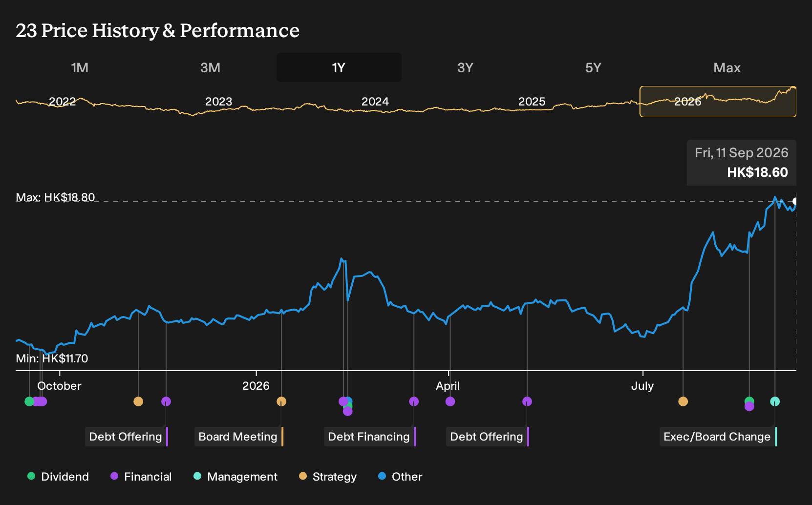Image resolution: width=812 pixels, height=505 pixels.
Task: Click 2025 on the overview timeline
Action: click(x=532, y=102)
